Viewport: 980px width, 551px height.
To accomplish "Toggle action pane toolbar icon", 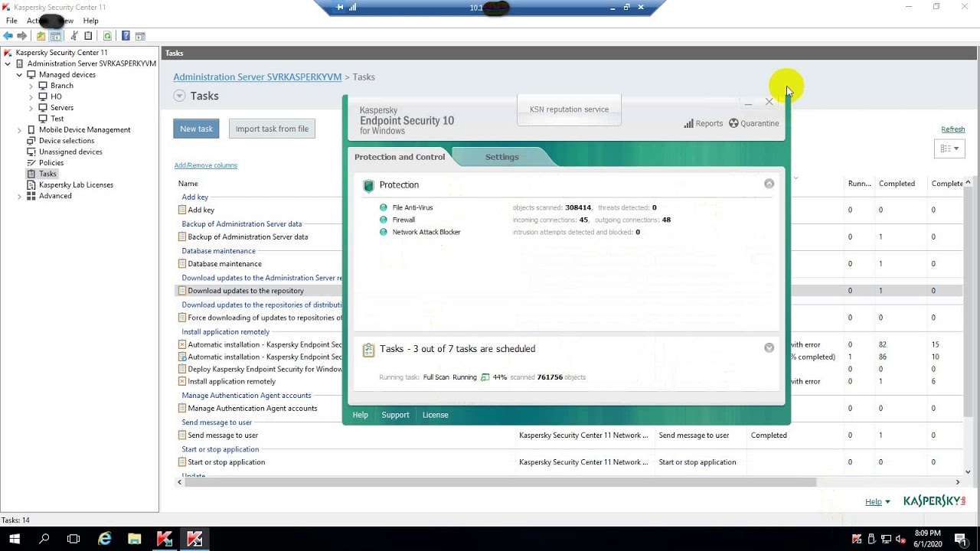I will [140, 36].
